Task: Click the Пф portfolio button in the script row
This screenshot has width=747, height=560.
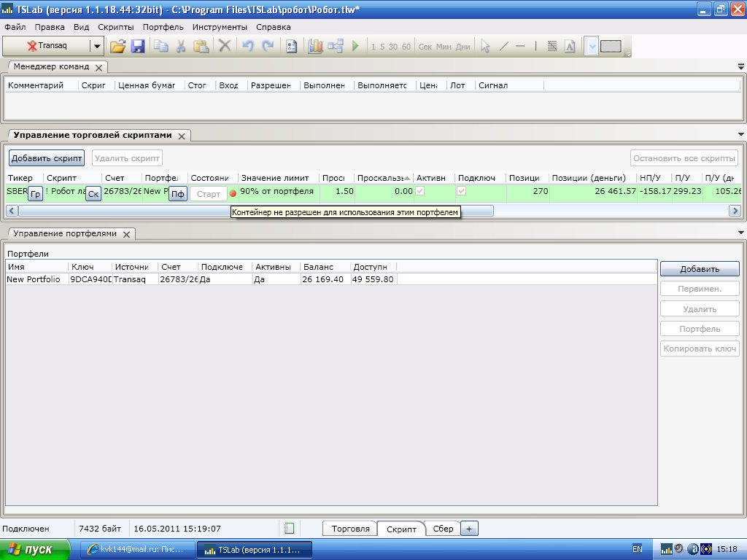Action: click(x=177, y=194)
